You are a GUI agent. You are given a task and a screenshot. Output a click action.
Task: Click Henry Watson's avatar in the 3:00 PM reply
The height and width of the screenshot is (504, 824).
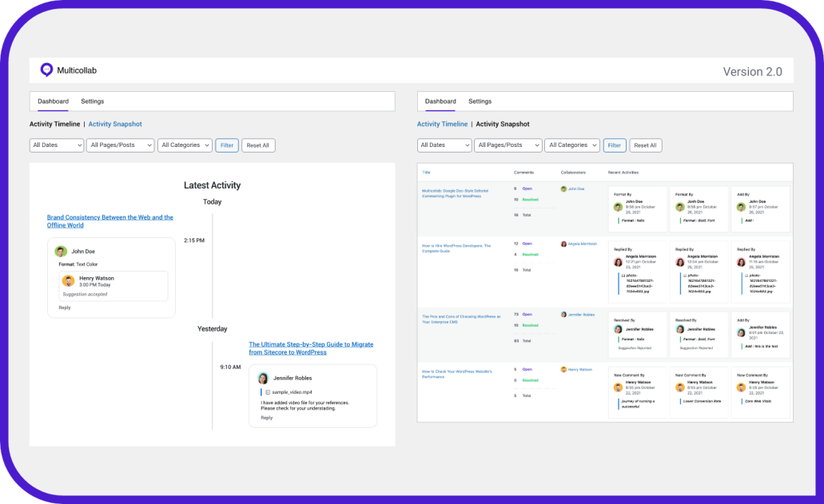pyautogui.click(x=68, y=281)
